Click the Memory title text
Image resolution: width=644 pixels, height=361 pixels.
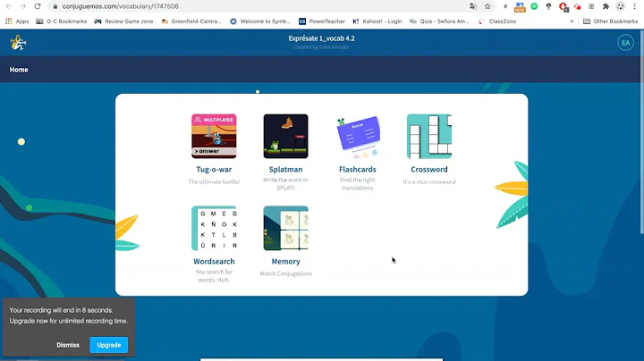(x=286, y=261)
